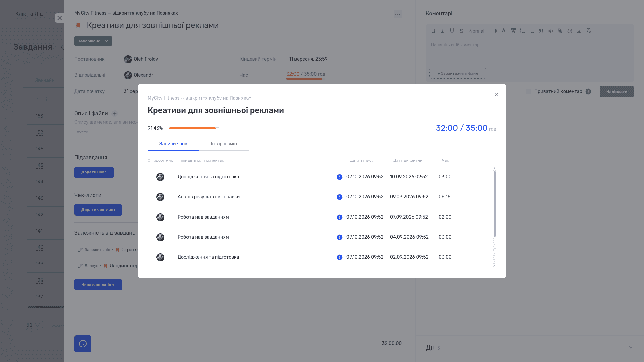Click Надіслати comment button
The image size is (644, 362).
coord(616,92)
